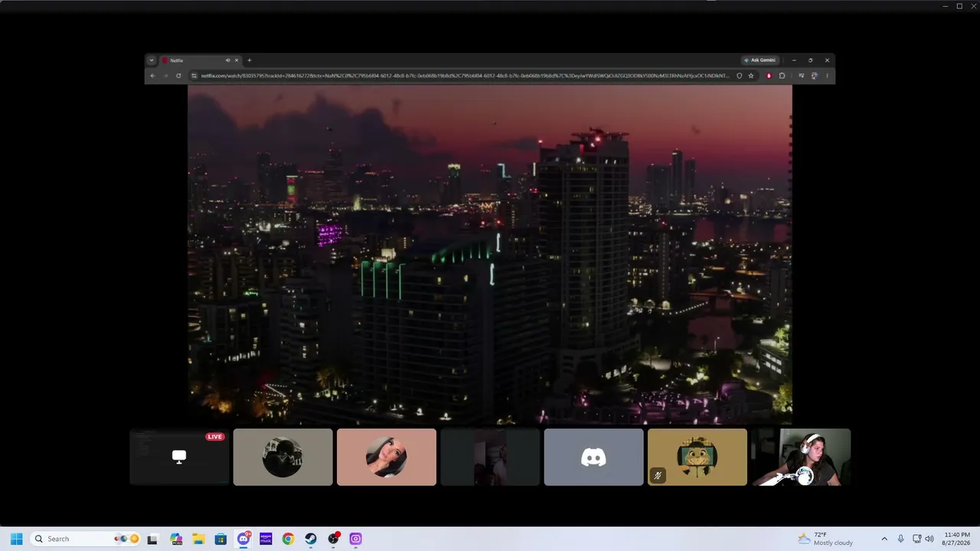
Task: Open the volume control in system tray
Action: 929,539
